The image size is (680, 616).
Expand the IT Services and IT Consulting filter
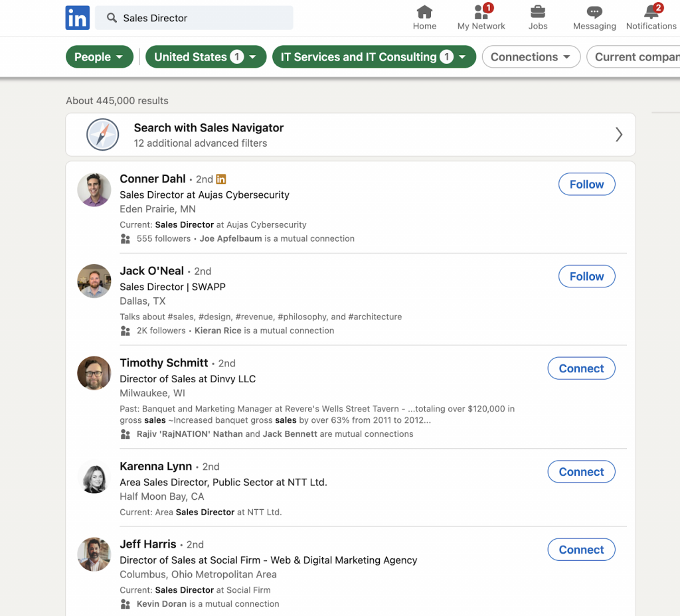(374, 57)
